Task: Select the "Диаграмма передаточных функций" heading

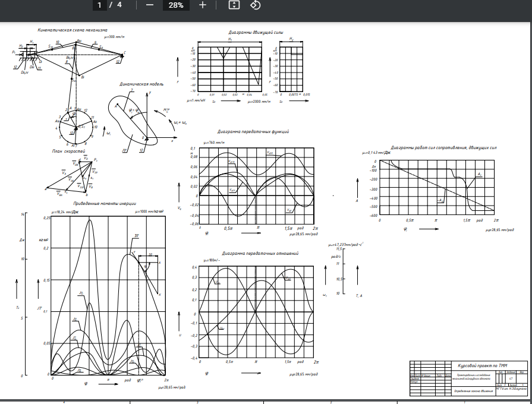Action: pos(253,131)
